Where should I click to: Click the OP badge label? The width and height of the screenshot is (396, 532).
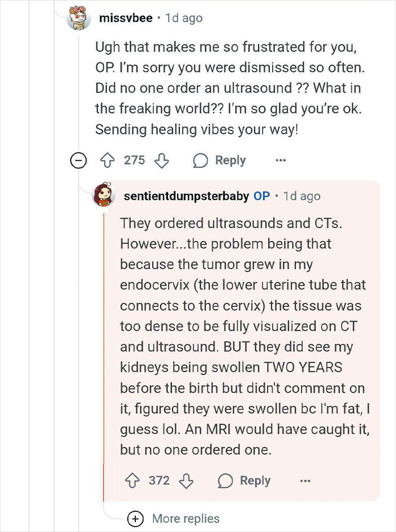point(261,196)
